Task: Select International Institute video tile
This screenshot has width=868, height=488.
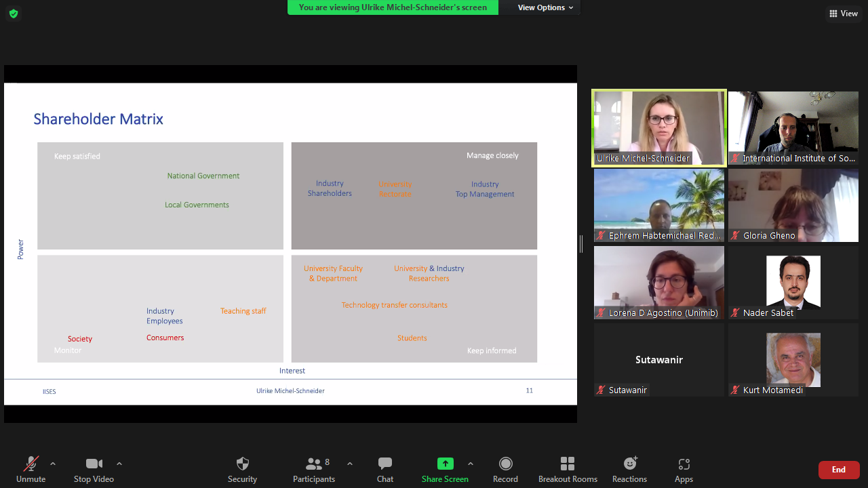Action: pos(793,128)
